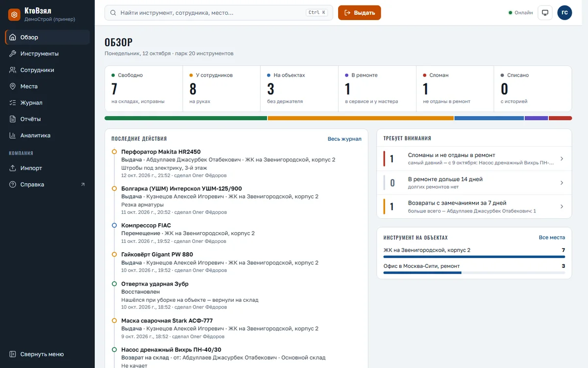Viewport: 588px width, 368px height.
Task: Go to the Обзор section in sidebar
Action: [47, 37]
